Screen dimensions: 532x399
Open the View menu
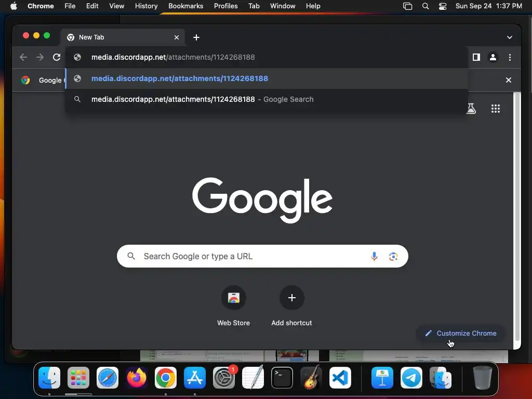(116, 6)
